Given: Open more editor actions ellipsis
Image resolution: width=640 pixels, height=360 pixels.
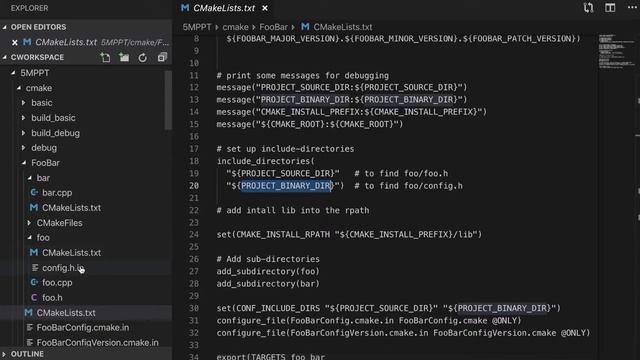Looking at the screenshot, I should (x=632, y=8).
